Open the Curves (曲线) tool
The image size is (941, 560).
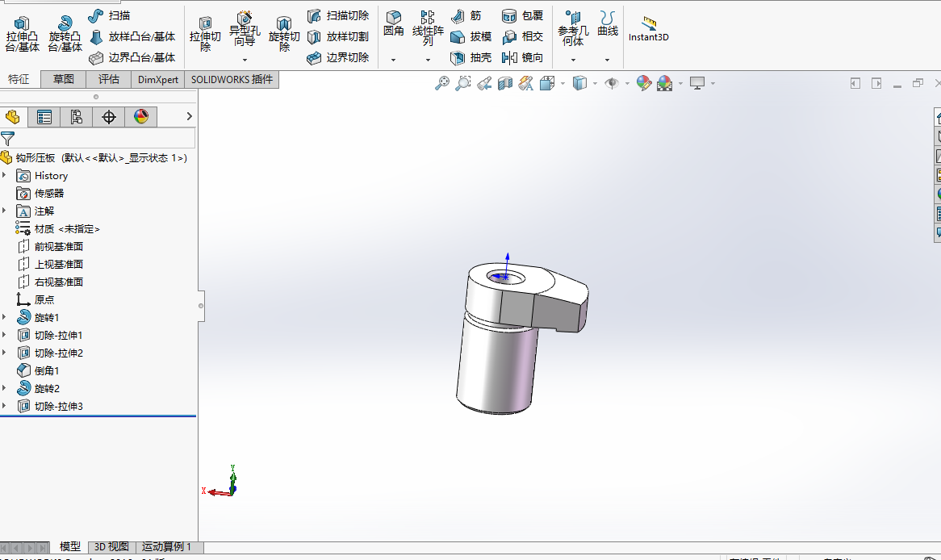(608, 24)
